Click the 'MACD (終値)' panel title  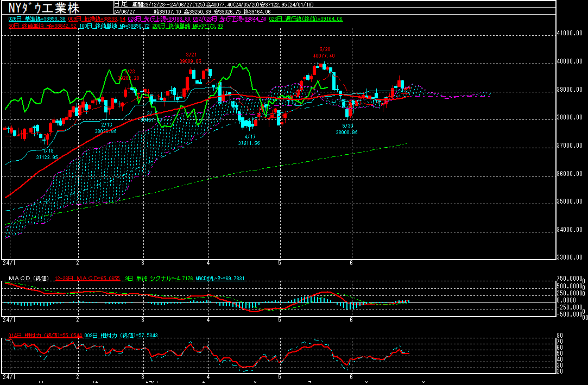(x=29, y=279)
